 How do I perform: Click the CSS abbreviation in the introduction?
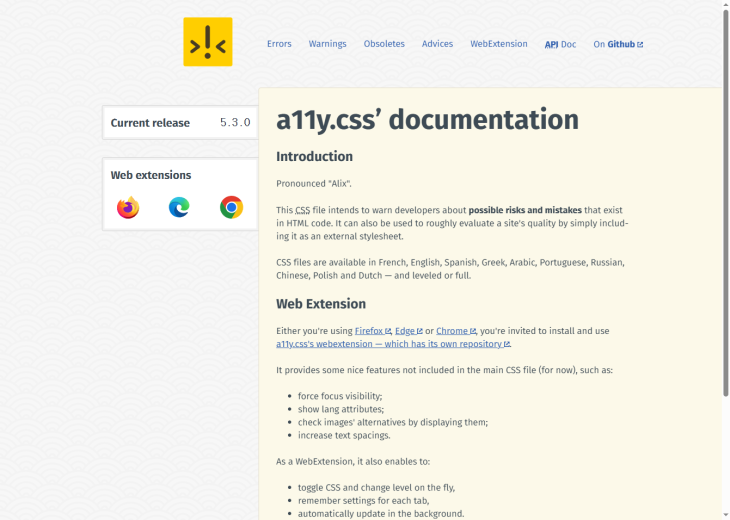(302, 210)
